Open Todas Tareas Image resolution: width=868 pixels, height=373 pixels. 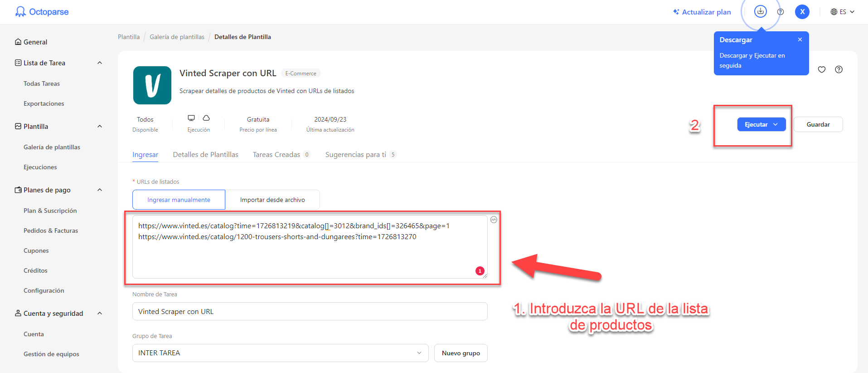(x=42, y=83)
